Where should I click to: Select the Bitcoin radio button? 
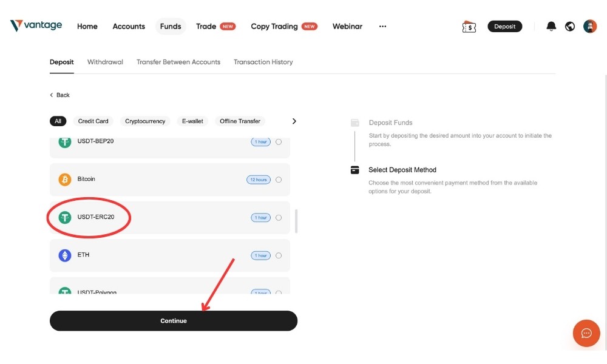pos(279,180)
